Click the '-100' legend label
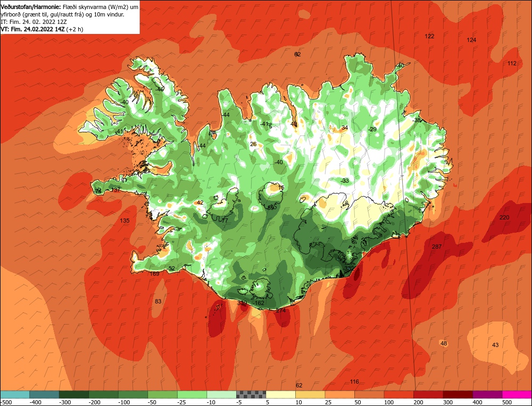The height and width of the screenshot is (406, 532). (124, 402)
